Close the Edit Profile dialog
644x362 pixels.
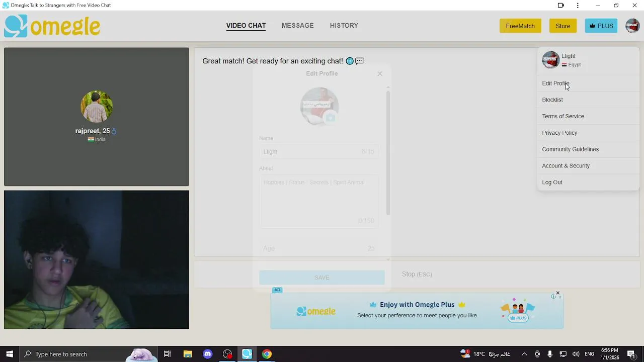[380, 73]
